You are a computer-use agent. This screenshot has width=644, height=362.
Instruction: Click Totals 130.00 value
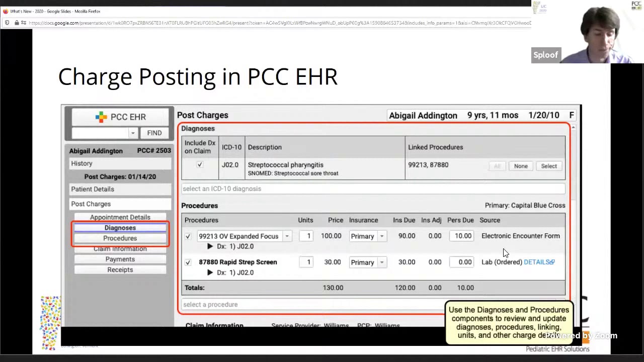tap(333, 288)
